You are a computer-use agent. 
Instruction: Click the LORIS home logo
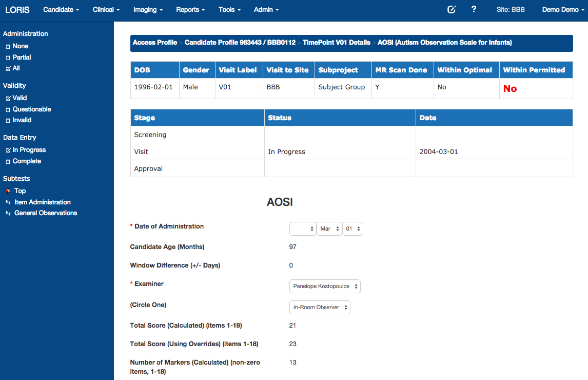click(17, 10)
